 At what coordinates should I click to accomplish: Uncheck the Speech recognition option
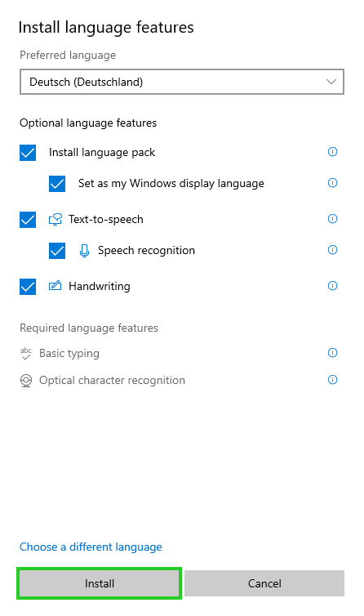pos(57,251)
